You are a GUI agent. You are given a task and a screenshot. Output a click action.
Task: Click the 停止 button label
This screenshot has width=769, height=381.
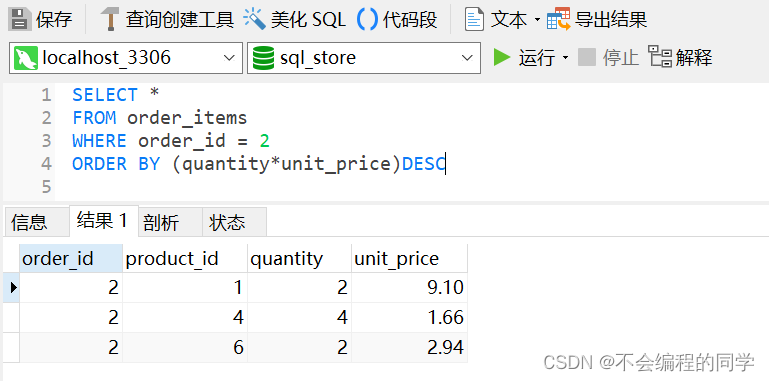621,58
